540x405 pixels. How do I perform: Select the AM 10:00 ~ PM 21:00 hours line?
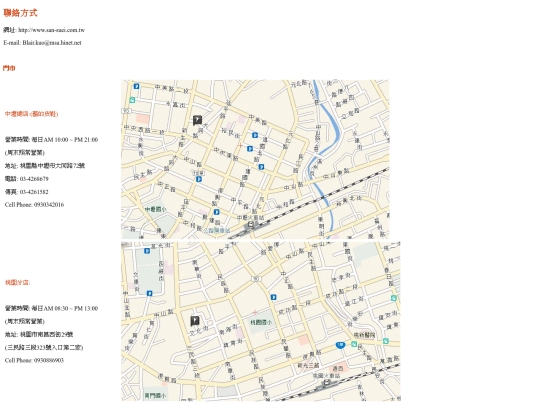(x=51, y=139)
